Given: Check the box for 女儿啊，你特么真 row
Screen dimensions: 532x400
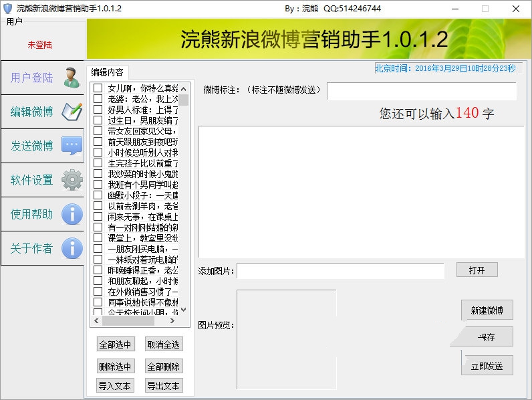Looking at the screenshot, I should point(98,88).
